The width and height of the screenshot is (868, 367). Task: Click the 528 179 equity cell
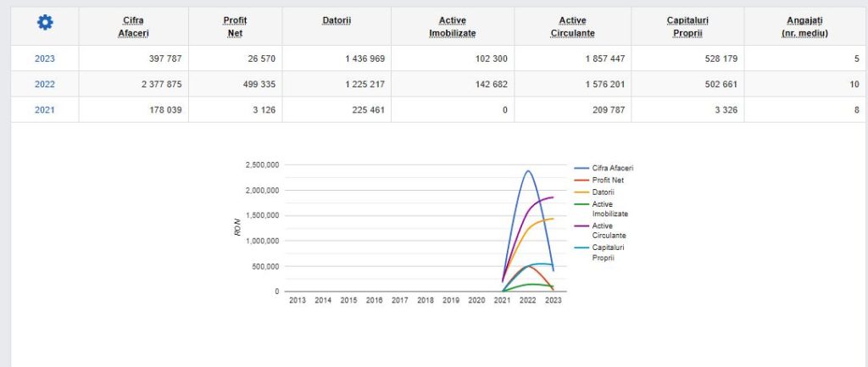tap(687, 58)
